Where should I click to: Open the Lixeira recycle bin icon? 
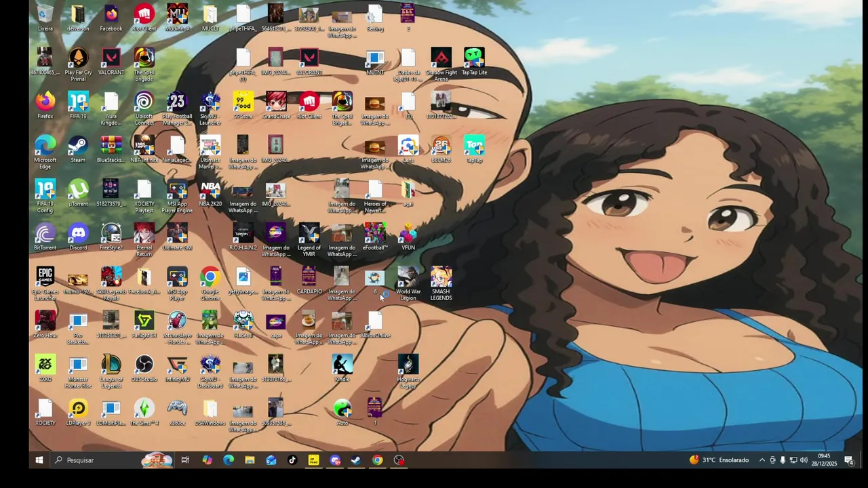[x=45, y=18]
